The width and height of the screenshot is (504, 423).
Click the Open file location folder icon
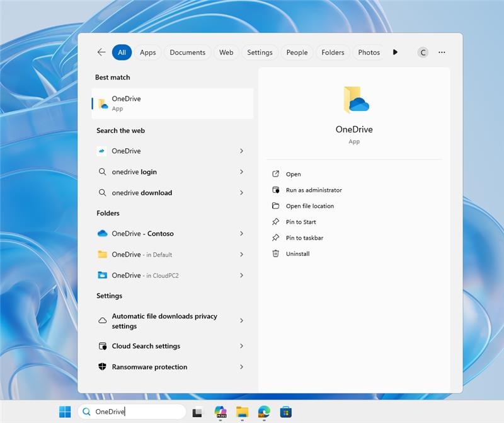275,206
